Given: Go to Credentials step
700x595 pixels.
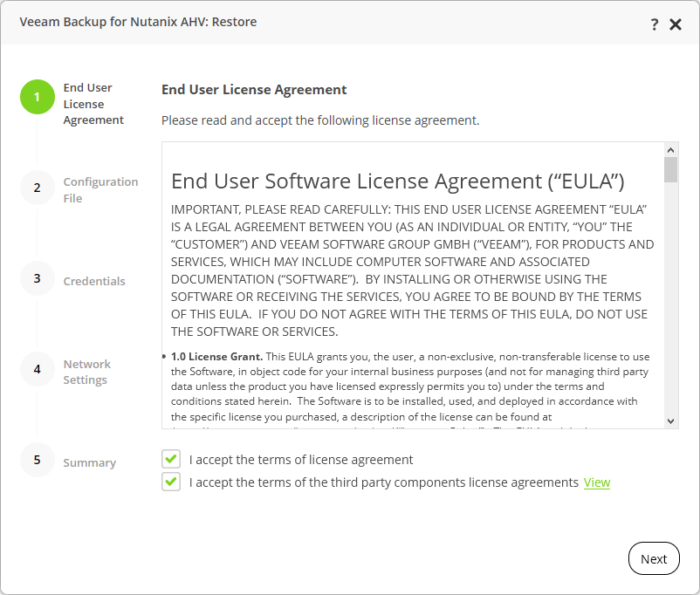Looking at the screenshot, I should [x=94, y=281].
